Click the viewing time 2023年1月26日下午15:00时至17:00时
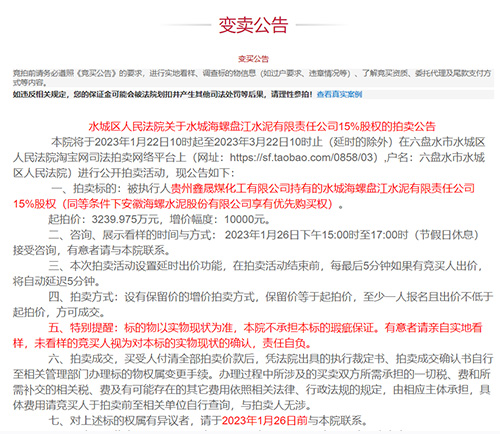The width and height of the screenshot is (500, 434). [316, 235]
